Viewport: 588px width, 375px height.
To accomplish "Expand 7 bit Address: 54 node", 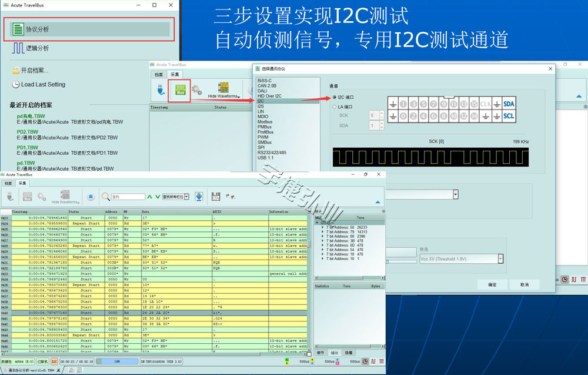I will [322, 250].
